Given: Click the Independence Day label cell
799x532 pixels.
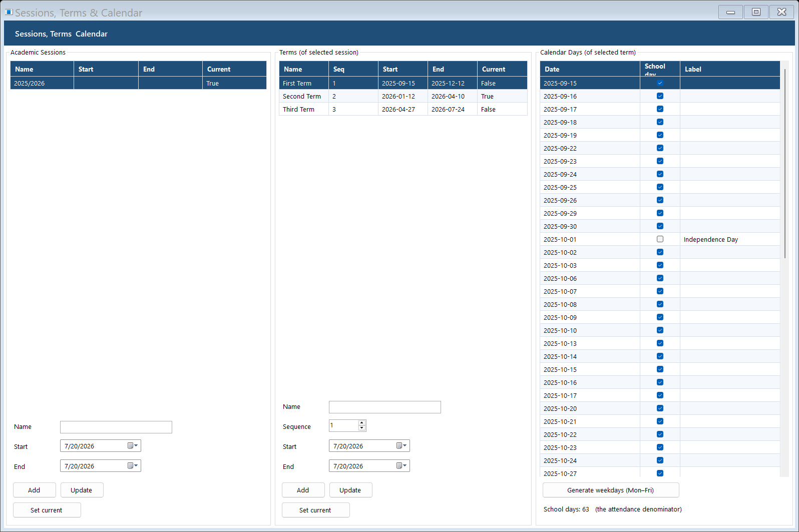Looking at the screenshot, I should (730, 239).
